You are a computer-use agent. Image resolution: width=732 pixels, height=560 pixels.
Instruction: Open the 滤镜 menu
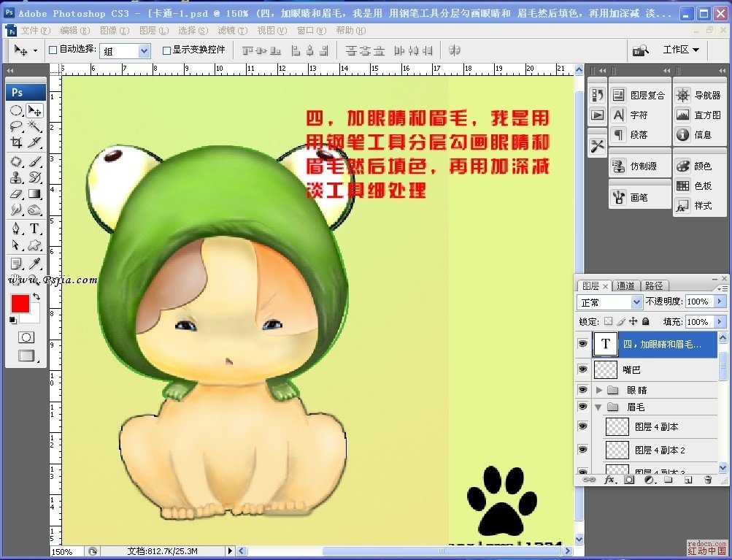(231, 31)
